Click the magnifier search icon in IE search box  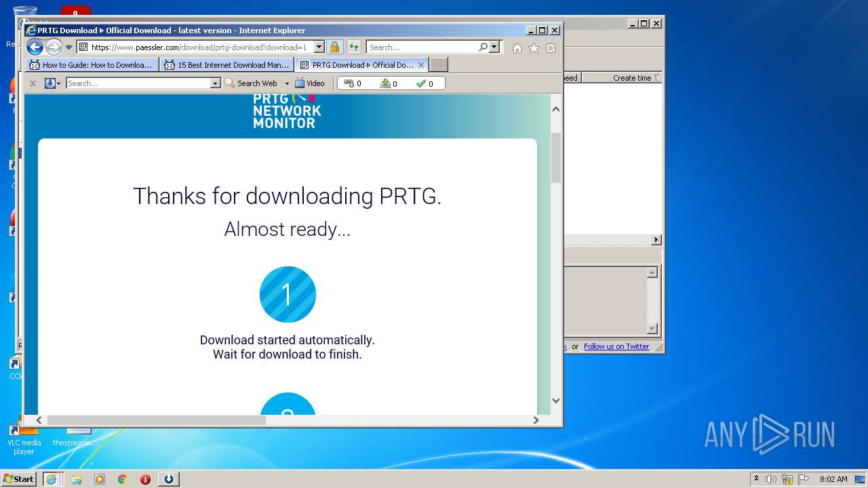pos(483,47)
